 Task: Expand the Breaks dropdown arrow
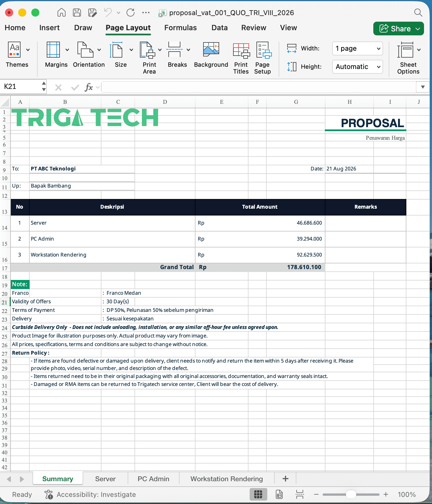(188, 50)
